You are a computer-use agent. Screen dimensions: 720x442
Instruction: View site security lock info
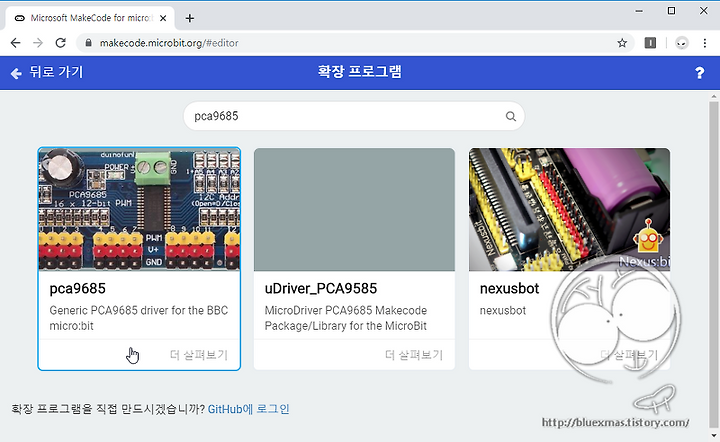(89, 43)
